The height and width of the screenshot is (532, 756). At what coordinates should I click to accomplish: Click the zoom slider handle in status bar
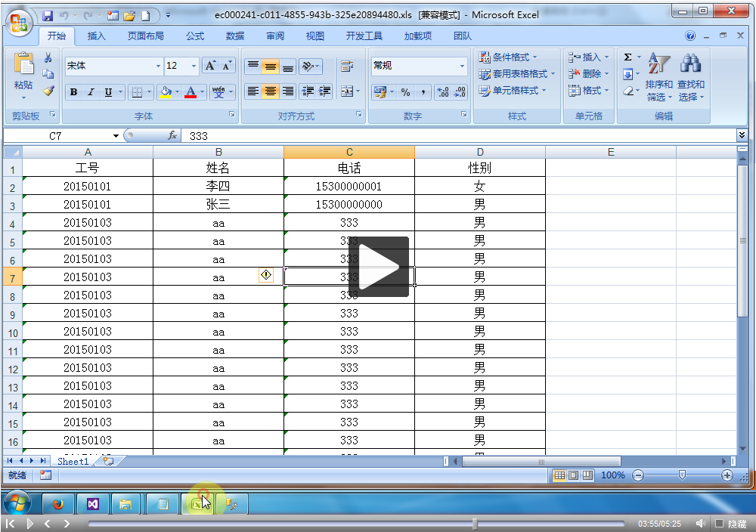click(682, 475)
